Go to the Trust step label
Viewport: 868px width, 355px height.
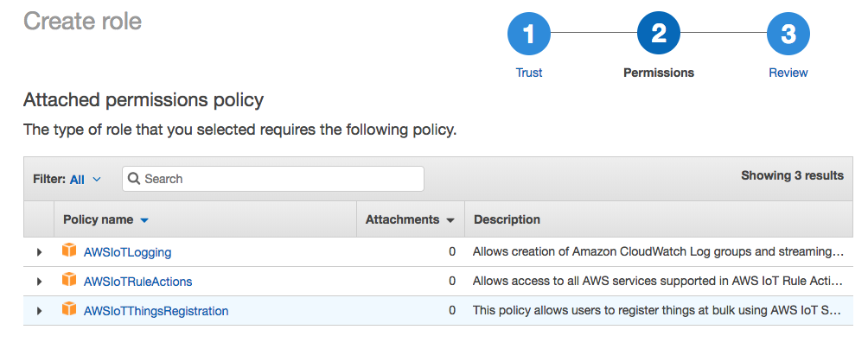tap(528, 73)
